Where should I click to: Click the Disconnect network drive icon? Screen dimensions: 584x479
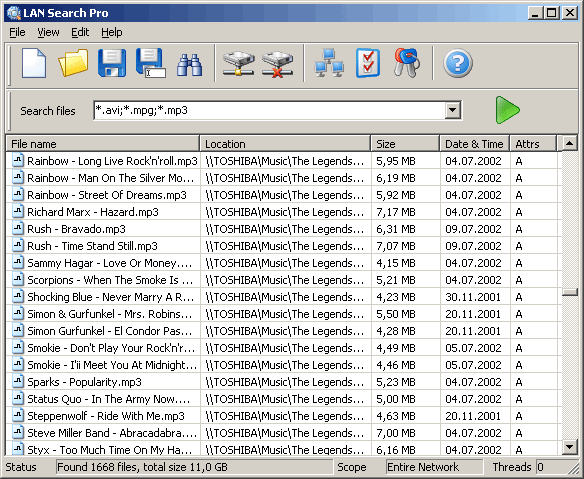pyautogui.click(x=277, y=64)
